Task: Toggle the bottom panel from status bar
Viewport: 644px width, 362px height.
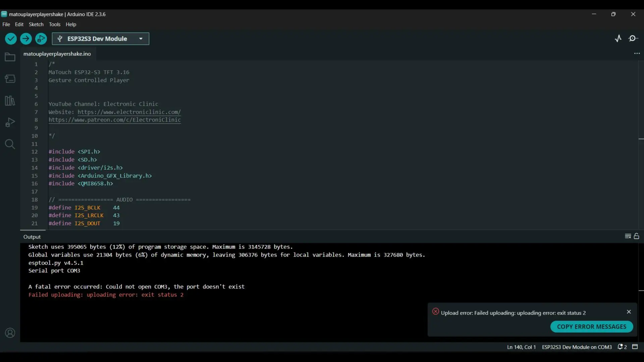Action: [635, 347]
